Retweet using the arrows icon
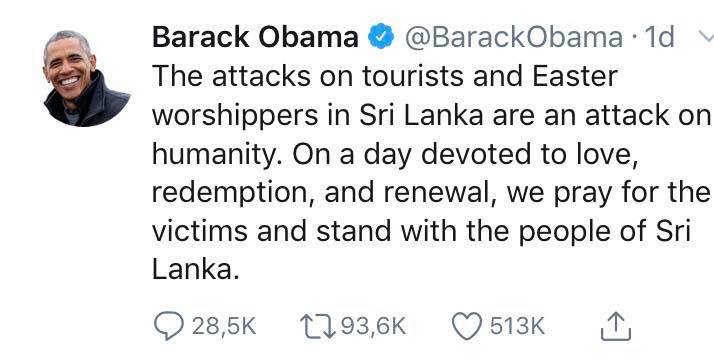714x361 pixels. point(317,326)
